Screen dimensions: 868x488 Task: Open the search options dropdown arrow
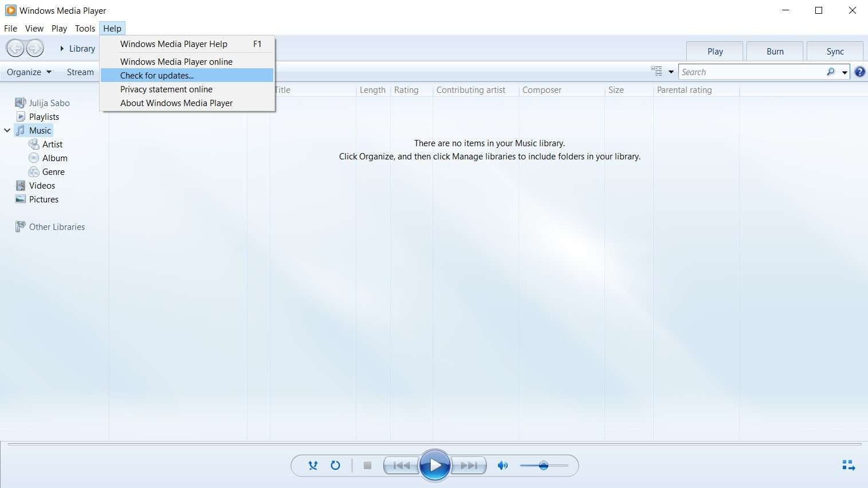[x=845, y=72]
